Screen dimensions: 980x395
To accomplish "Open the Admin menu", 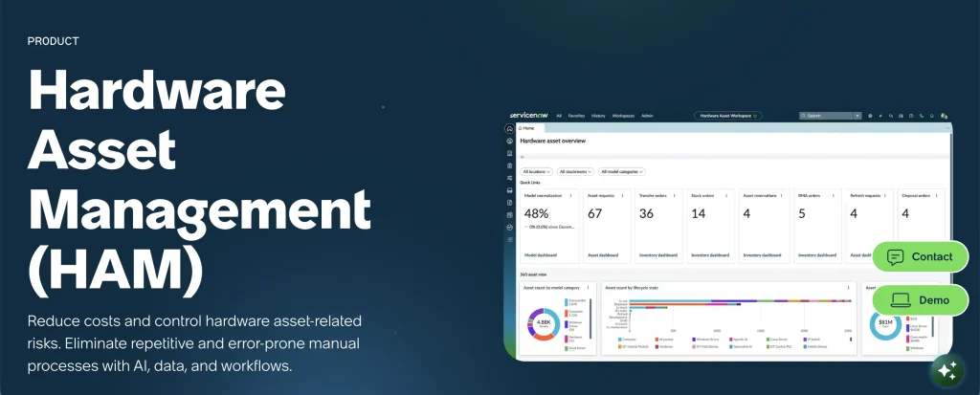I will pyautogui.click(x=647, y=116).
